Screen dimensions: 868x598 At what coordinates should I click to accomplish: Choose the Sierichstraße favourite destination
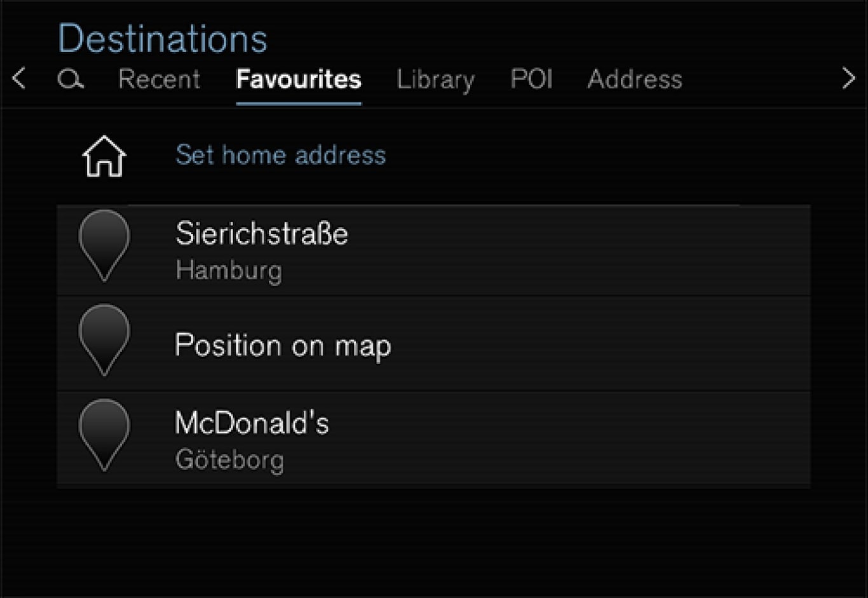click(262, 234)
